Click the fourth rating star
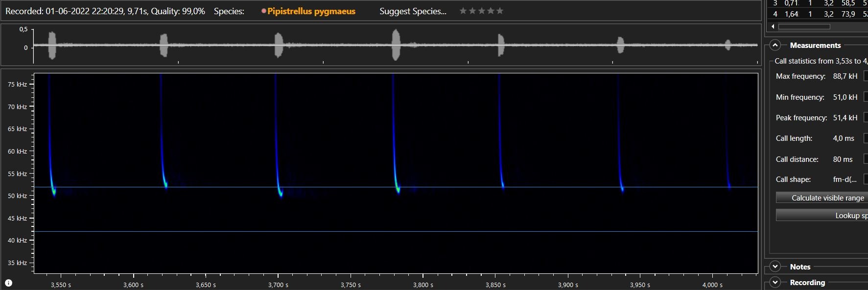 pos(491,11)
